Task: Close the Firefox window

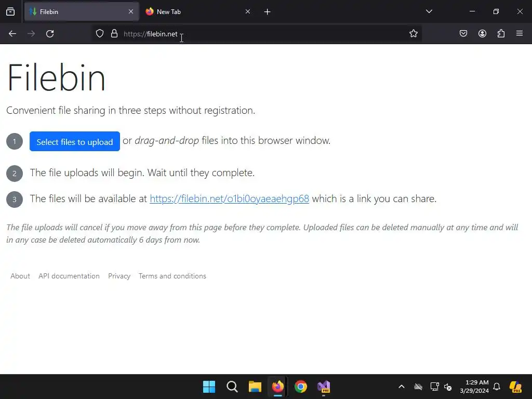Action: [520, 11]
